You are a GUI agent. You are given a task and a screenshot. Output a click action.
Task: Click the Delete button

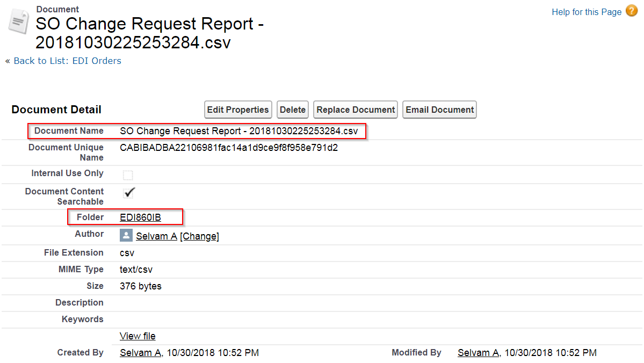pyautogui.click(x=292, y=110)
